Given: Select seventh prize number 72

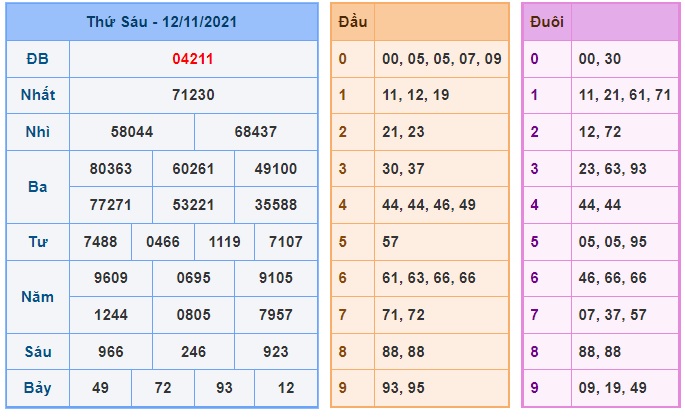Looking at the screenshot, I should [x=163, y=388].
